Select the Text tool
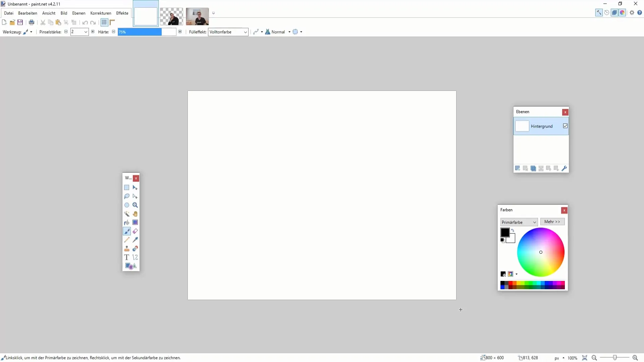 point(126,257)
